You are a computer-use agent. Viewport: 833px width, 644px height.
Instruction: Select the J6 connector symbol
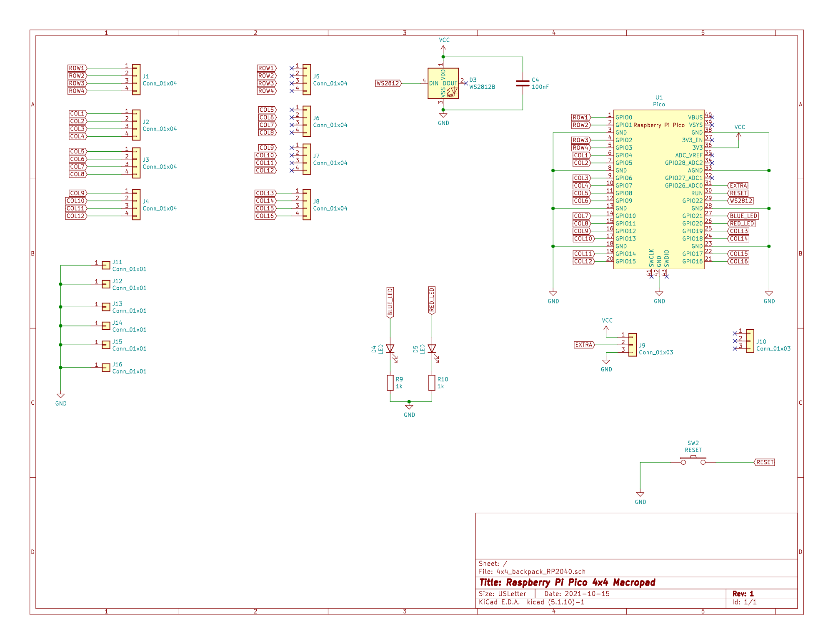(x=307, y=121)
